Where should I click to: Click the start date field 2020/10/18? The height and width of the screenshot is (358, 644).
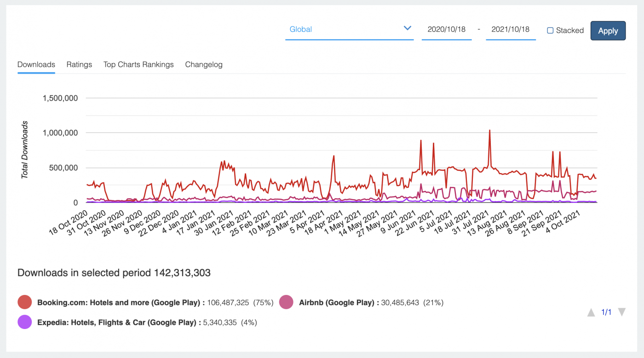click(x=446, y=29)
